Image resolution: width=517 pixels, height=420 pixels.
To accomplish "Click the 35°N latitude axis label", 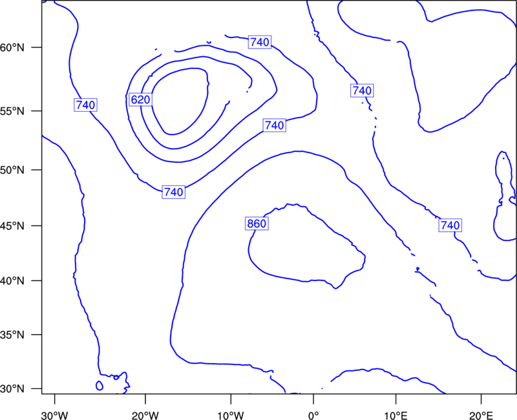I will point(12,335).
